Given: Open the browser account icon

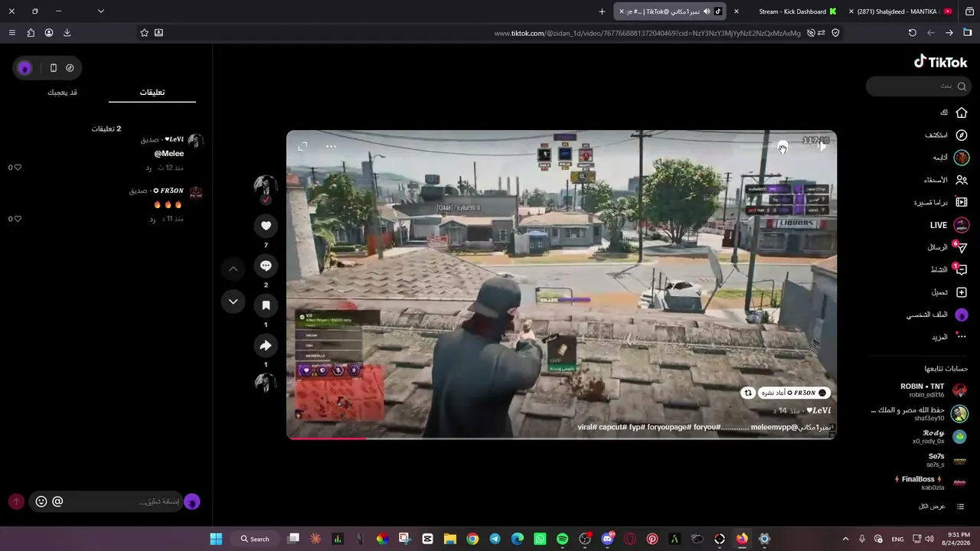Looking at the screenshot, I should [49, 33].
